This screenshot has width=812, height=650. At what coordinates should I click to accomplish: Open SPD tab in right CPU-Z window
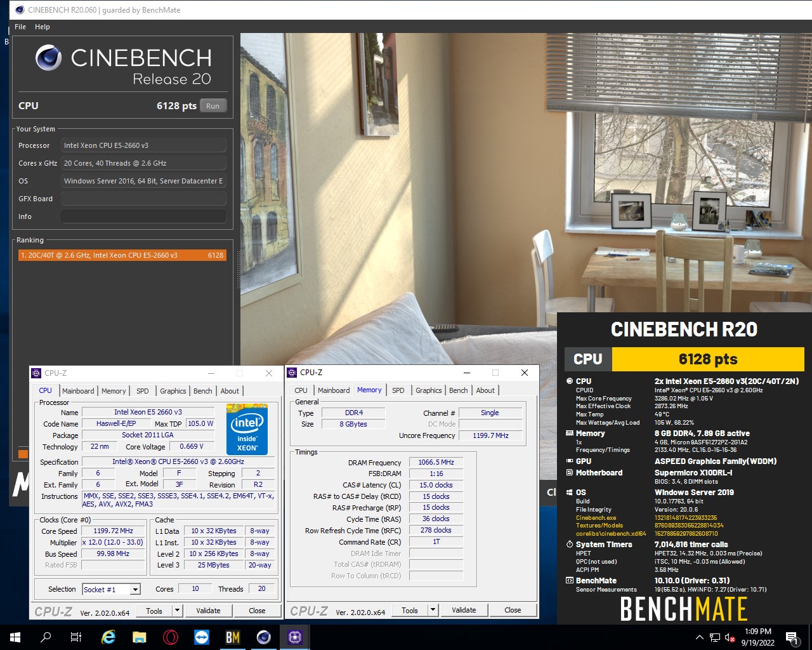coord(398,390)
